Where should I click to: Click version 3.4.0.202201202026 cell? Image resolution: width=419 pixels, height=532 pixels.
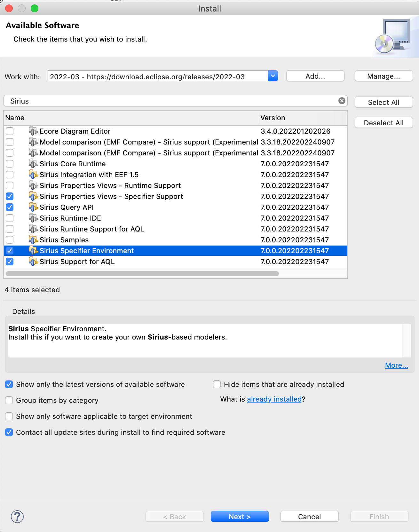(x=296, y=131)
